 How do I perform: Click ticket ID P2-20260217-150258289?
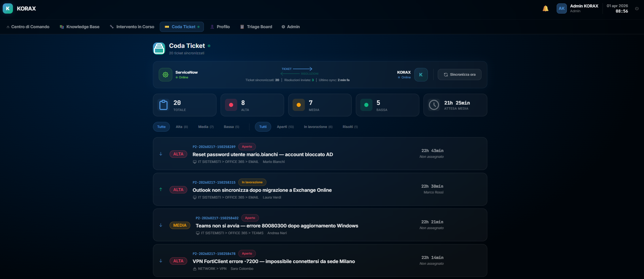pos(214,147)
